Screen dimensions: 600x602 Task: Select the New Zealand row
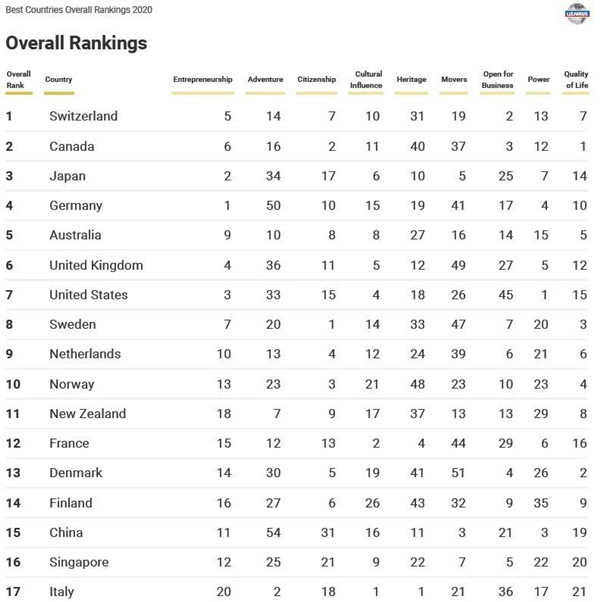coord(88,414)
